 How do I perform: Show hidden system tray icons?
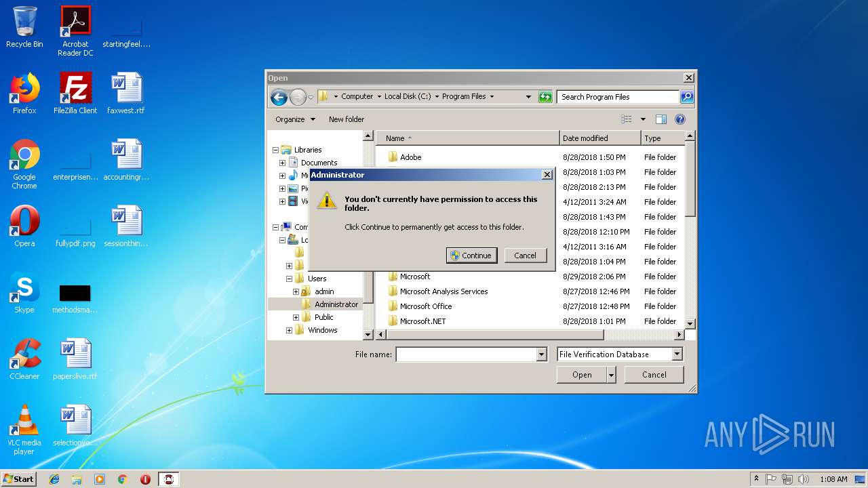point(756,479)
